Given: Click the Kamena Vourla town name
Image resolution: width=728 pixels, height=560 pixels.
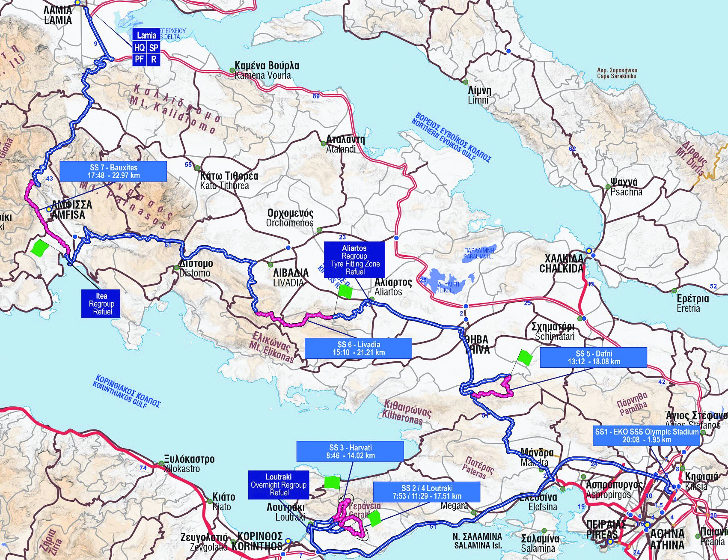Looking at the screenshot, I should 267,71.
